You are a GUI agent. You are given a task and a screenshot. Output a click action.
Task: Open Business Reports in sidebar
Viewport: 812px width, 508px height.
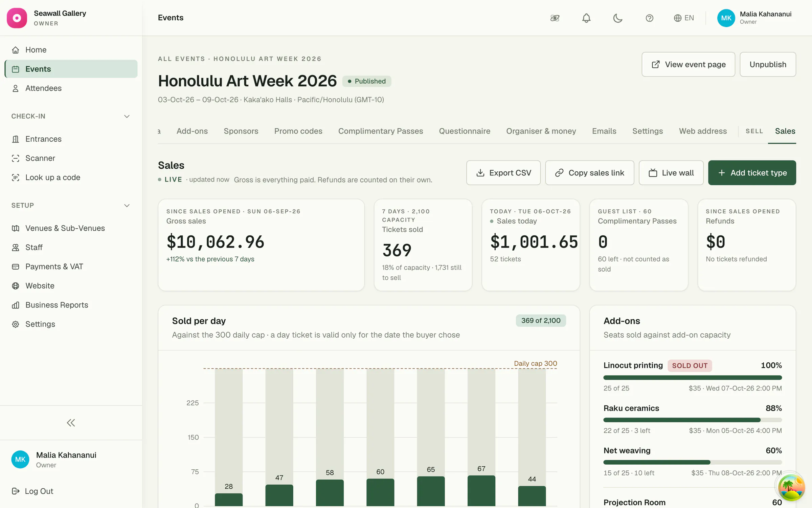[x=71, y=305]
